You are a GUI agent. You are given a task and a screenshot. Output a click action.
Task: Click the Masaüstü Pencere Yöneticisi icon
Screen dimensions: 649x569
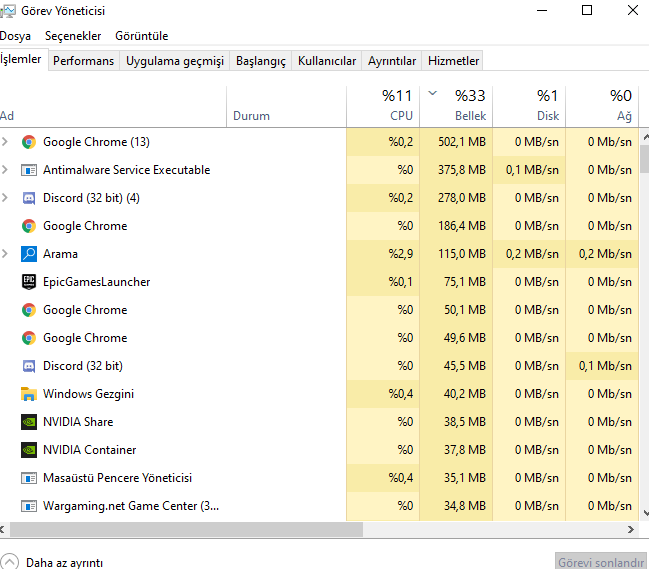click(x=29, y=478)
